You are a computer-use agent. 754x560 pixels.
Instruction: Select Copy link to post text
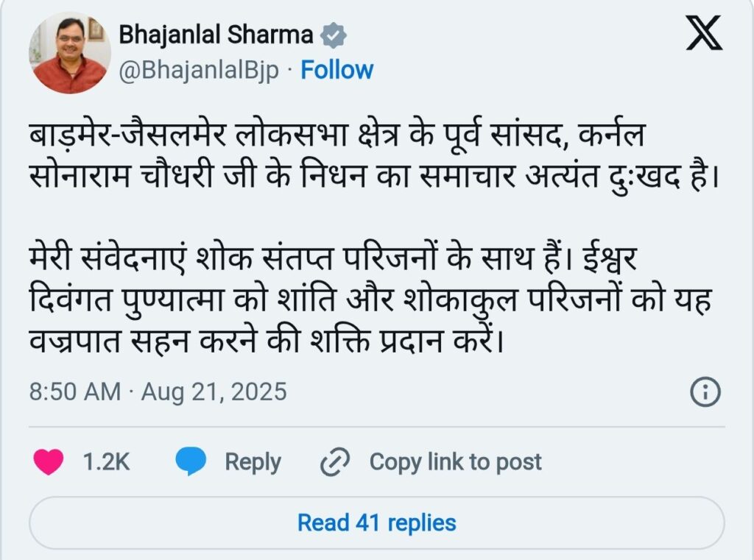click(455, 462)
